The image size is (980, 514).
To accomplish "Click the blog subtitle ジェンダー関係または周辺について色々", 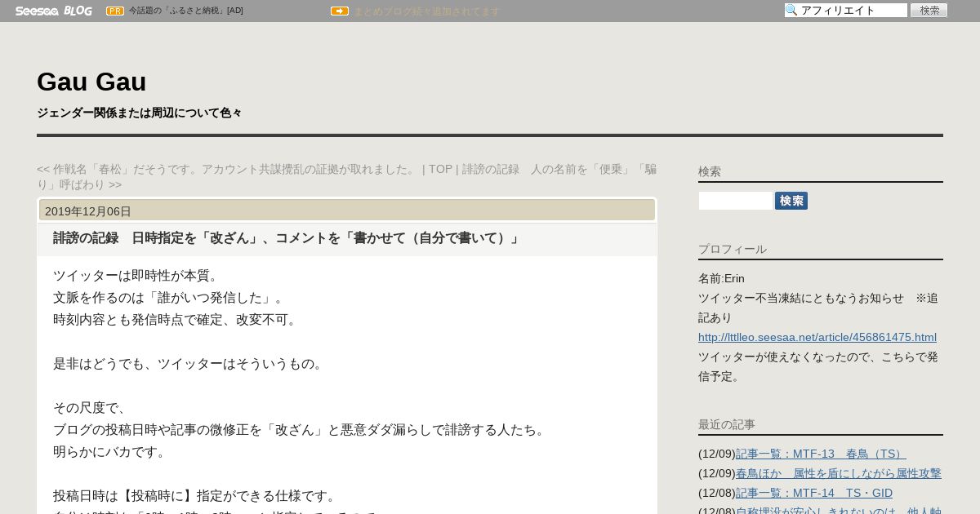I will point(140,113).
